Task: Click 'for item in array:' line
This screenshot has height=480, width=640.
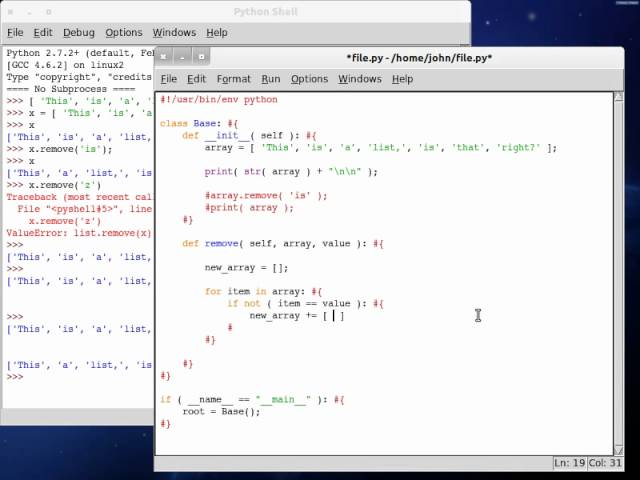Action: [x=263, y=291]
